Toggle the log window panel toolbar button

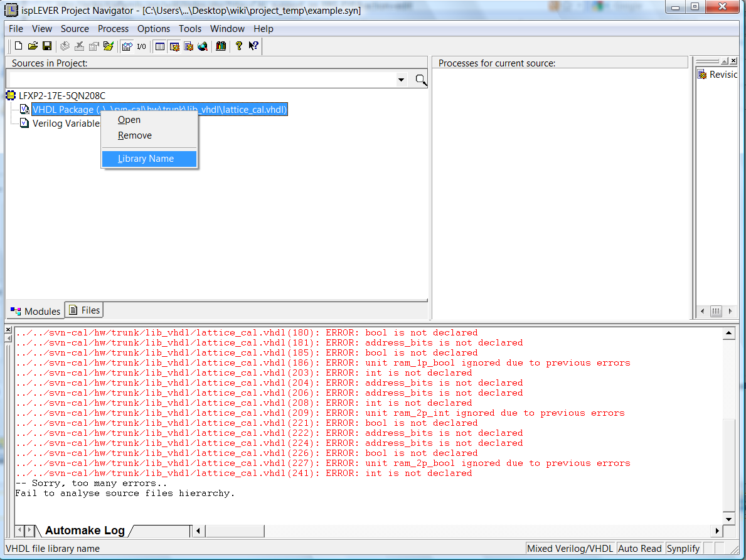click(160, 46)
